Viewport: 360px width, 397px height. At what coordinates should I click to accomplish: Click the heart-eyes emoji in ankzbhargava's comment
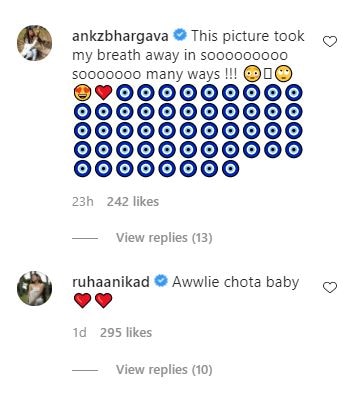[x=82, y=93]
